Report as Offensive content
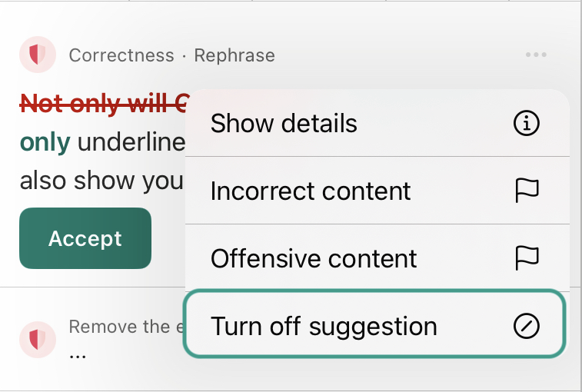The width and height of the screenshot is (582, 392). pyautogui.click(x=377, y=258)
